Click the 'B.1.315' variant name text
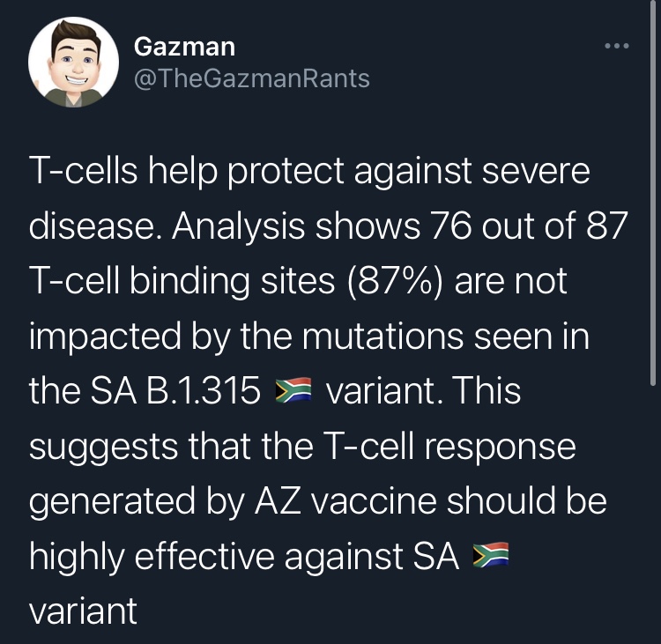 tap(204, 390)
